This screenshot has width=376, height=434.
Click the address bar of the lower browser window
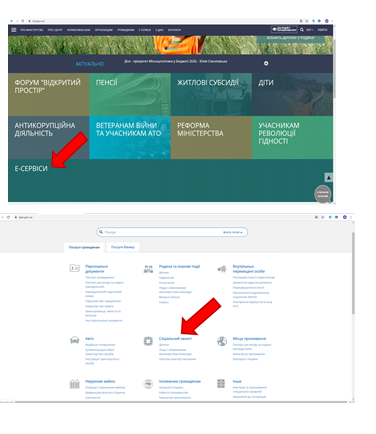[163, 217]
